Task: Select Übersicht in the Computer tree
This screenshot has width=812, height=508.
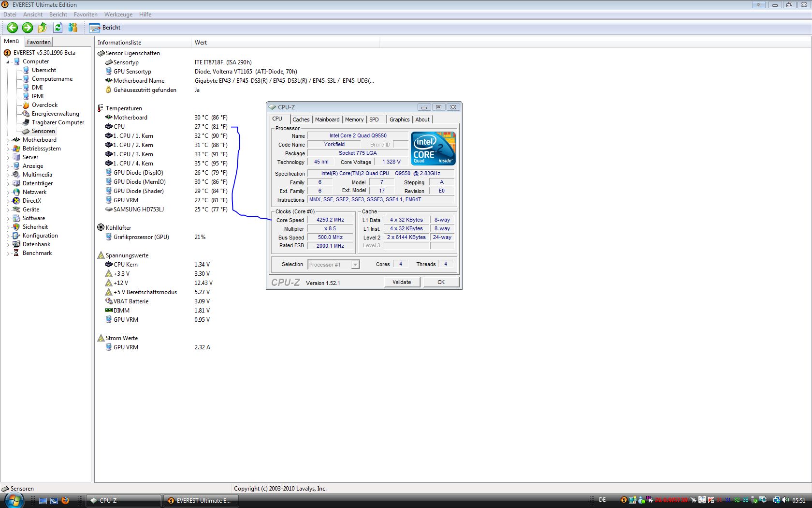Action: click(44, 70)
